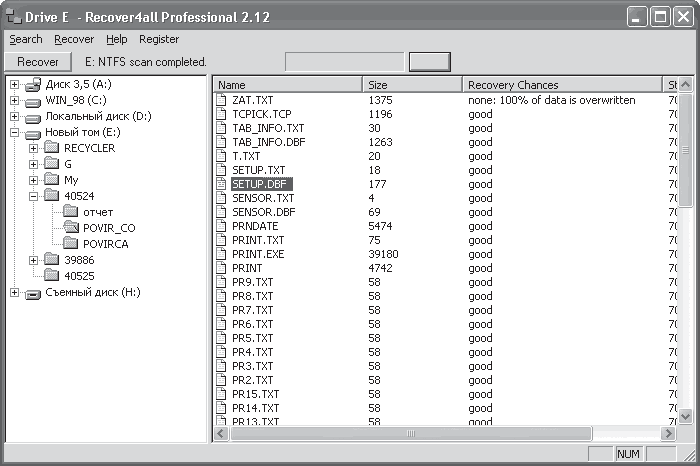Image resolution: width=700 pixels, height=466 pixels.
Task: Click the PRINT.EXE file icon
Action: tap(221, 254)
